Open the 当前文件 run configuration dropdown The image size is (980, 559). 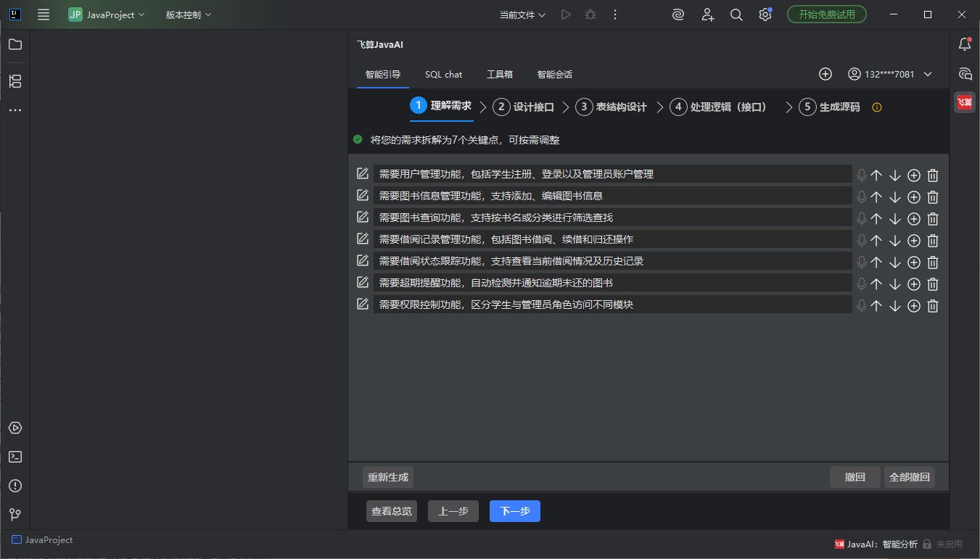(523, 15)
